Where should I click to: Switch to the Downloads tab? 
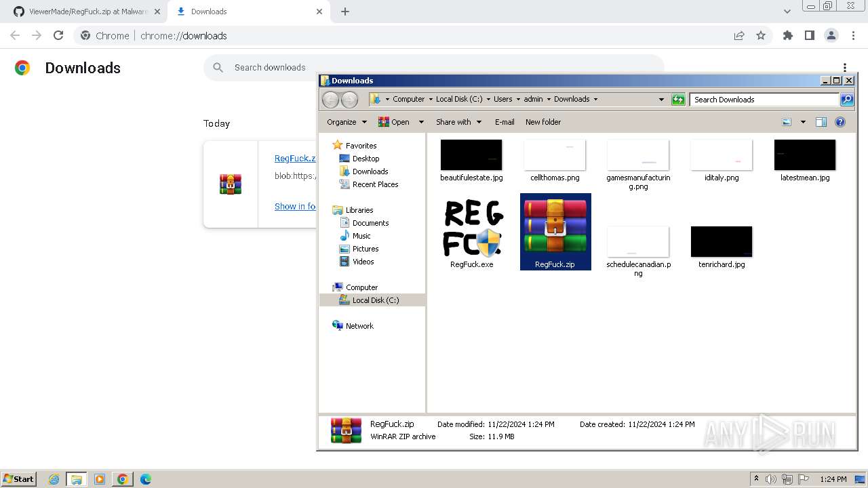pos(248,12)
